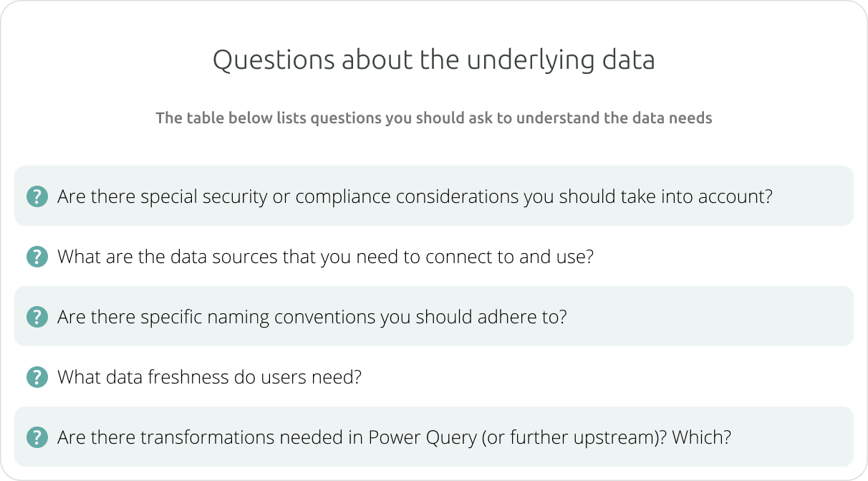
Task: Select the data sources question text
Action: (x=325, y=257)
